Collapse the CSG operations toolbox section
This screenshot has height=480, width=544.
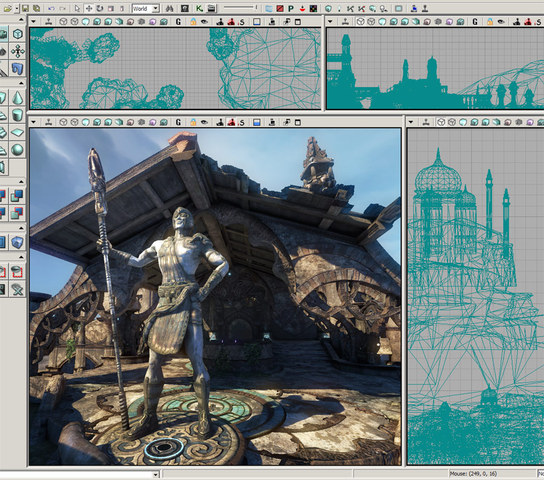tap(21, 181)
